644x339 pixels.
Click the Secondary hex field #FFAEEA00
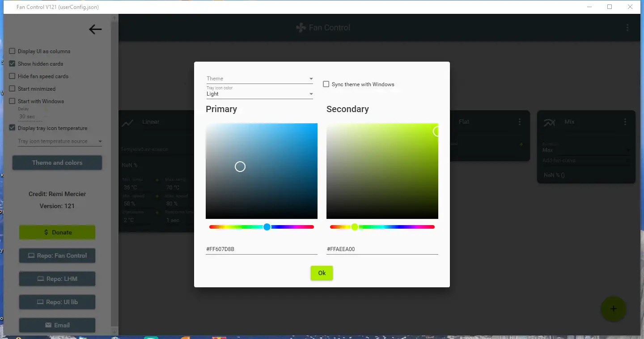point(382,249)
